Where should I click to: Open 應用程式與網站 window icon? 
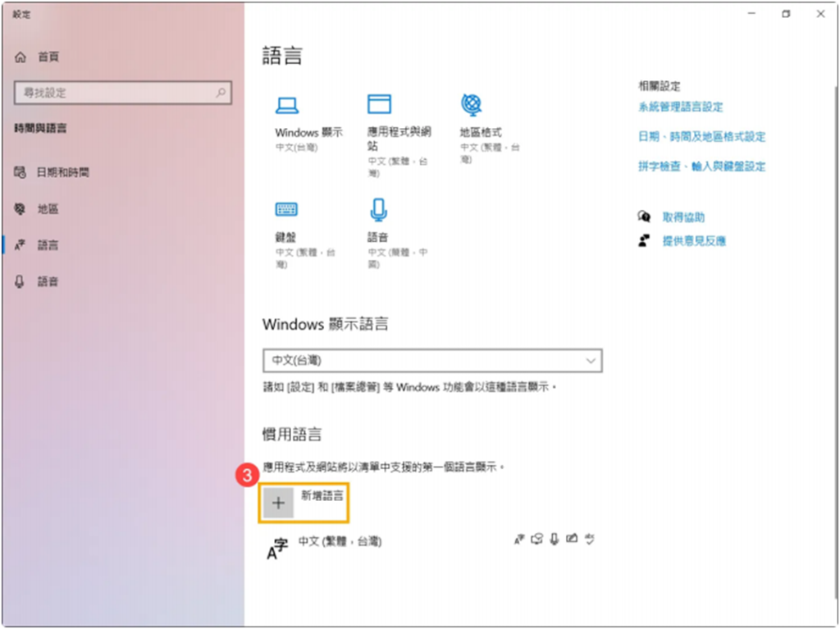378,104
